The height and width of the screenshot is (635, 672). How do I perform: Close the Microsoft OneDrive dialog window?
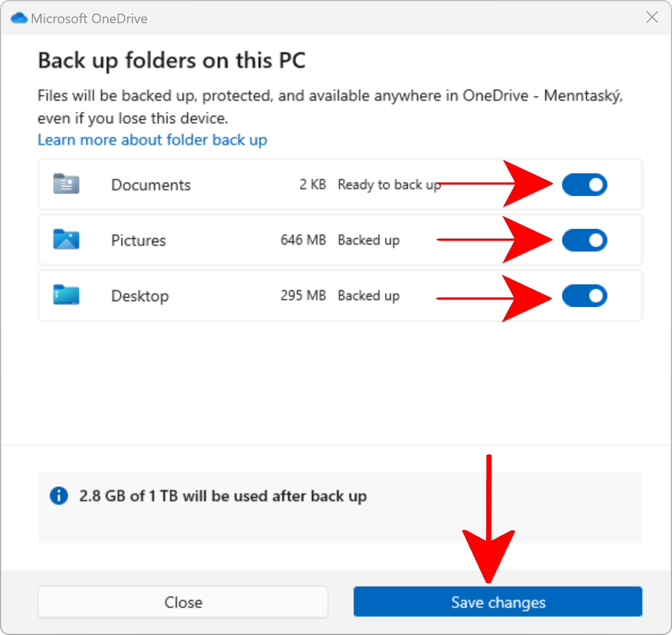coord(652,18)
